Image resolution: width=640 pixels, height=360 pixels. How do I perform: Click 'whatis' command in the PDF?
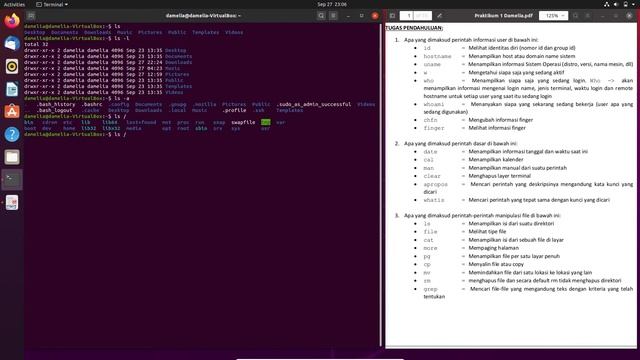click(433, 200)
